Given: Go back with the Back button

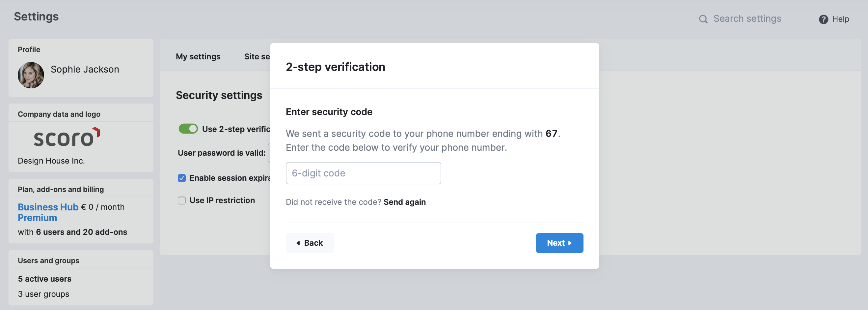Looking at the screenshot, I should coord(310,243).
